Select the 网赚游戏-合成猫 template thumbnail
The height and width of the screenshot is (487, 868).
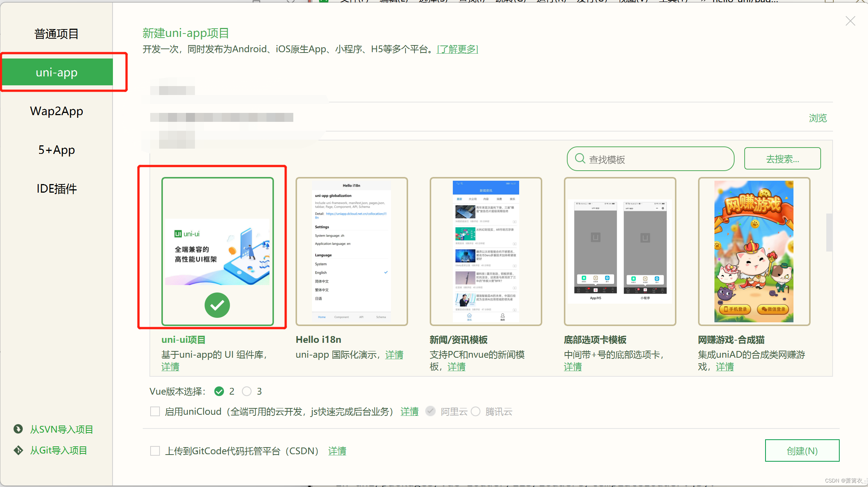[754, 252]
